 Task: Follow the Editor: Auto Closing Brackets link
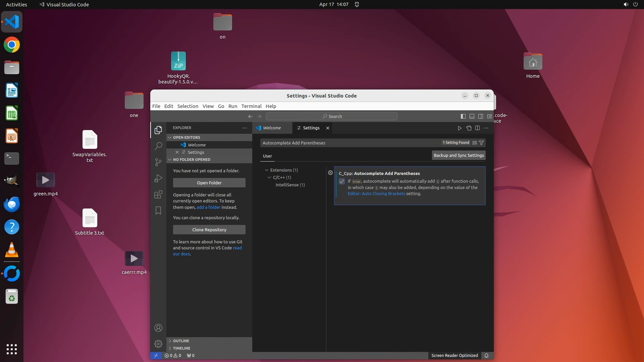(376, 194)
